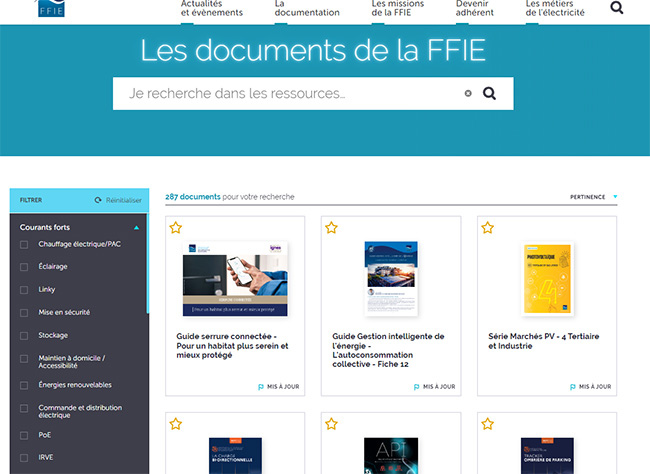Click the filter panel scrollbar
Image resolution: width=650 pixels, height=474 pixels.
click(148, 263)
